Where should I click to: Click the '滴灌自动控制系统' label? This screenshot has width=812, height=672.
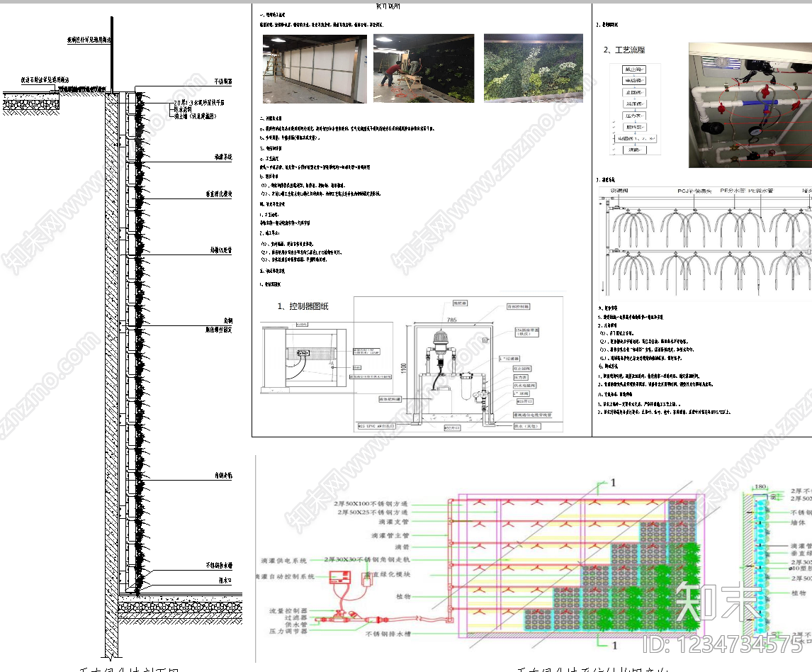pos(286,577)
